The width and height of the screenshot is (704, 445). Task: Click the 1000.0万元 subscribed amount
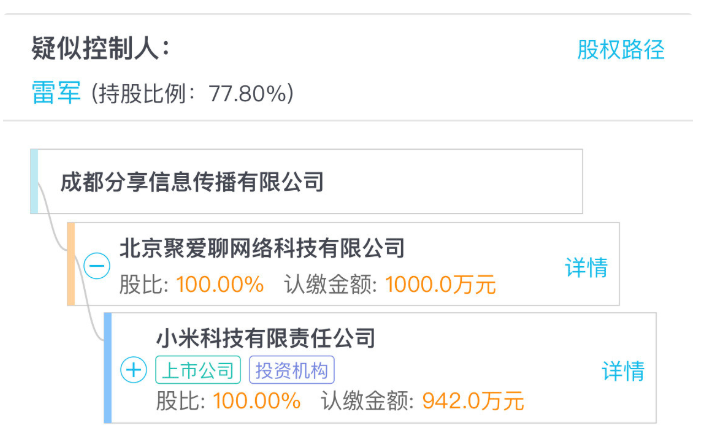click(440, 284)
